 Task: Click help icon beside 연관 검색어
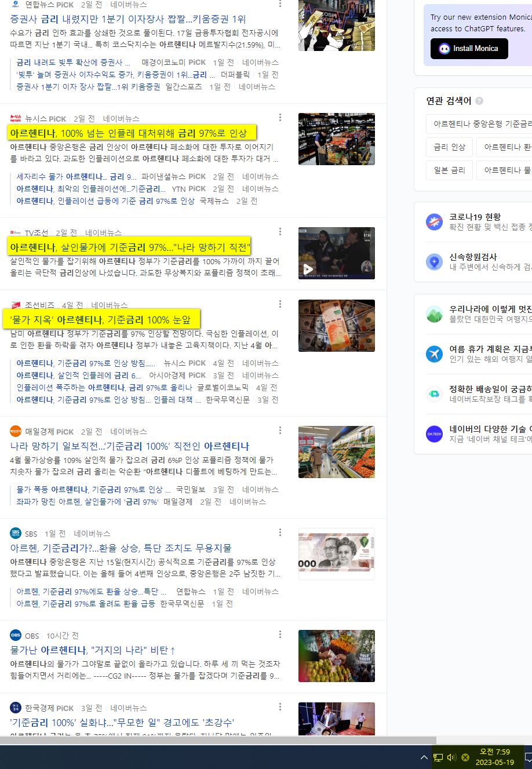coord(479,101)
